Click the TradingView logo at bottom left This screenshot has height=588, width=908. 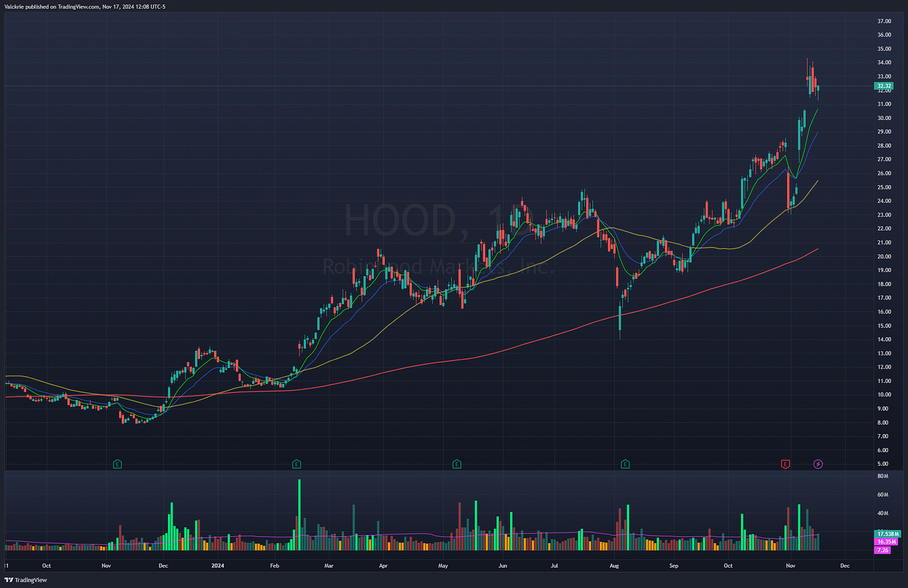(x=26, y=580)
